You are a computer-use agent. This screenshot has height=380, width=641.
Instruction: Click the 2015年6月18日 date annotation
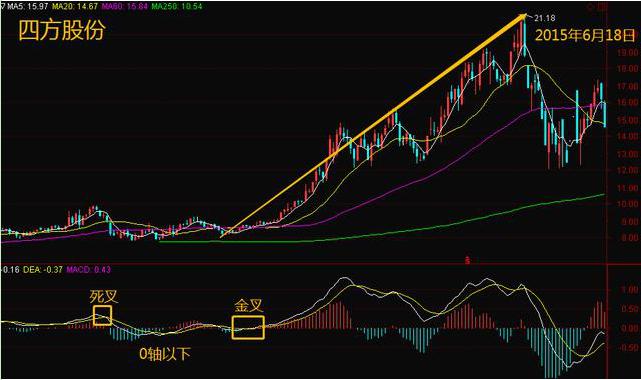(585, 35)
